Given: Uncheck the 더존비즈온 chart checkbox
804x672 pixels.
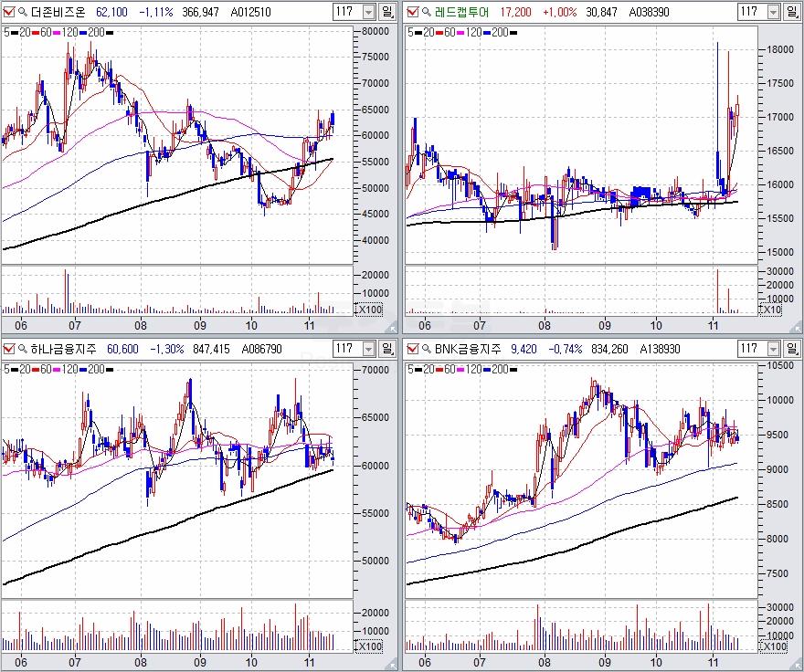Looking at the screenshot, I should 8,12.
